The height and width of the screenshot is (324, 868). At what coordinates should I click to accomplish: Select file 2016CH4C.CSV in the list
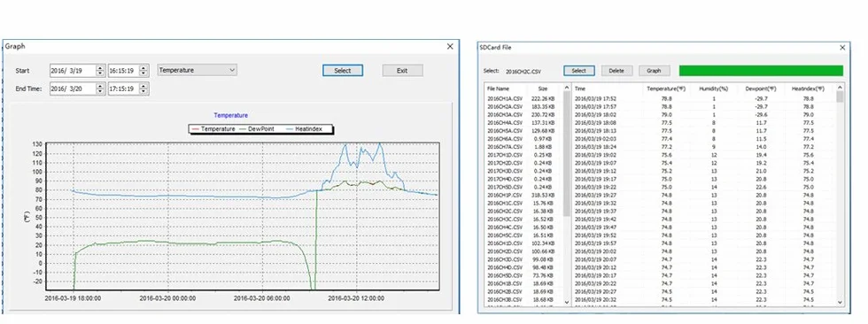505,228
